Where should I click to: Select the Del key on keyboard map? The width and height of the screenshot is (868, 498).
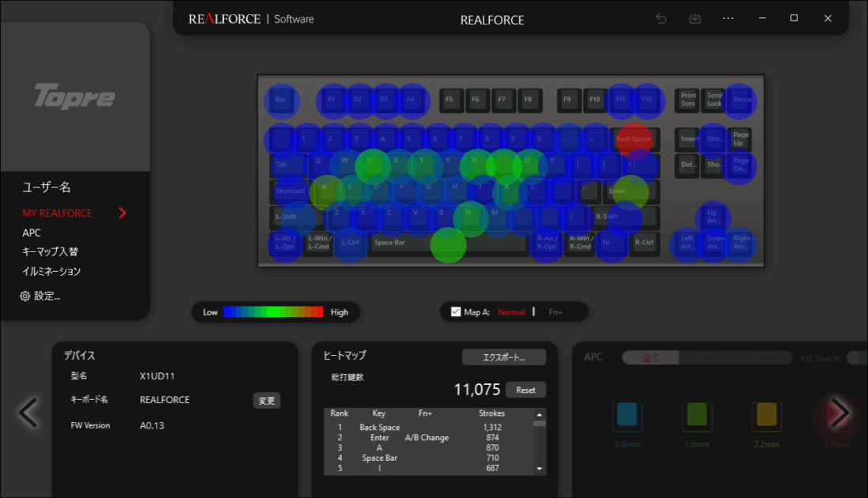click(x=688, y=165)
